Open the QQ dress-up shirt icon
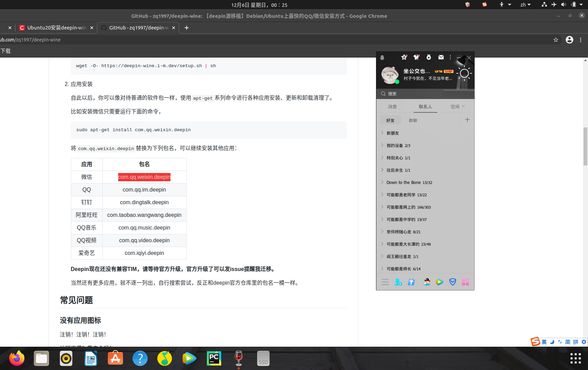 click(x=416, y=57)
